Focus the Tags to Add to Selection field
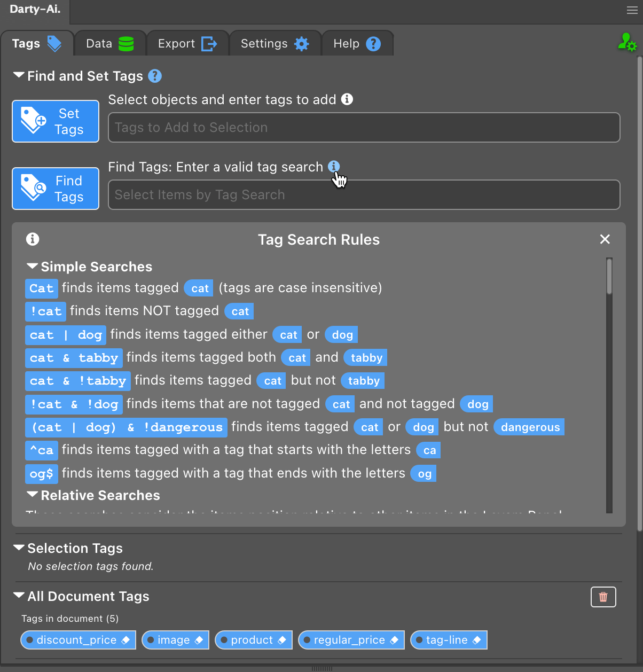The height and width of the screenshot is (672, 643). pos(364,127)
